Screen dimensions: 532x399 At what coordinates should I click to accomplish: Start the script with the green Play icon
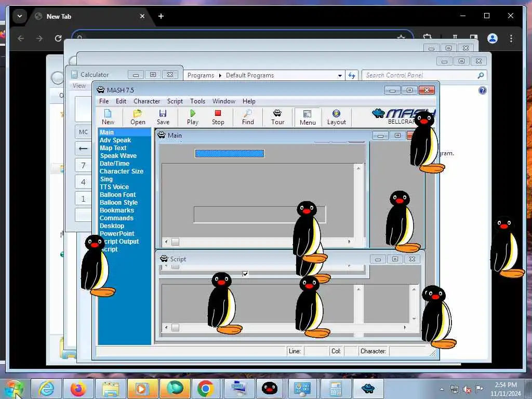click(193, 117)
